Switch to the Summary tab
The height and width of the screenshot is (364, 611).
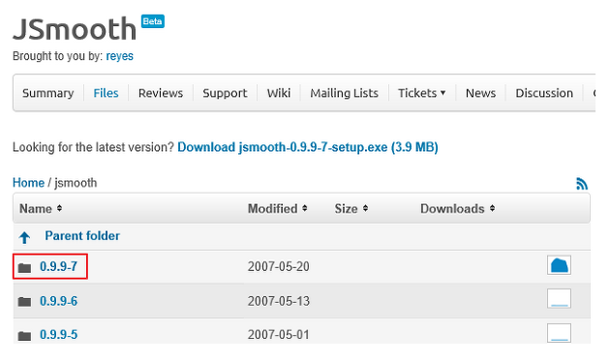[x=47, y=93]
